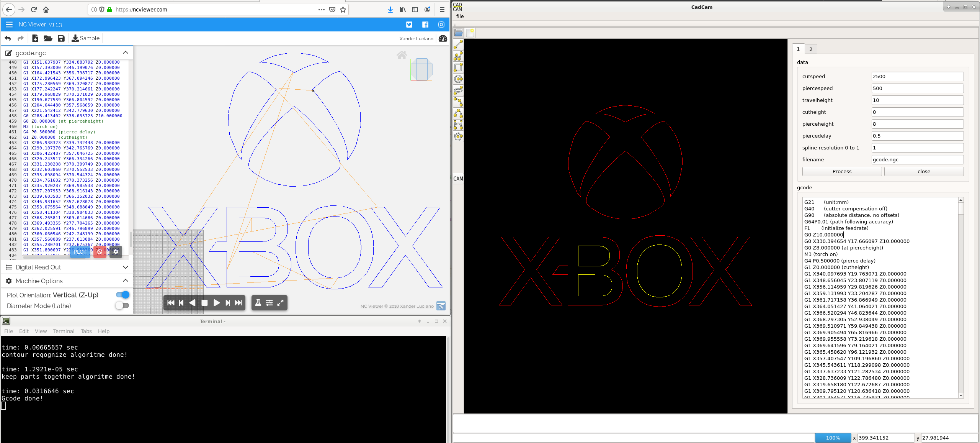This screenshot has width=980, height=443.
Task: Click the close button beside Process
Action: 924,171
